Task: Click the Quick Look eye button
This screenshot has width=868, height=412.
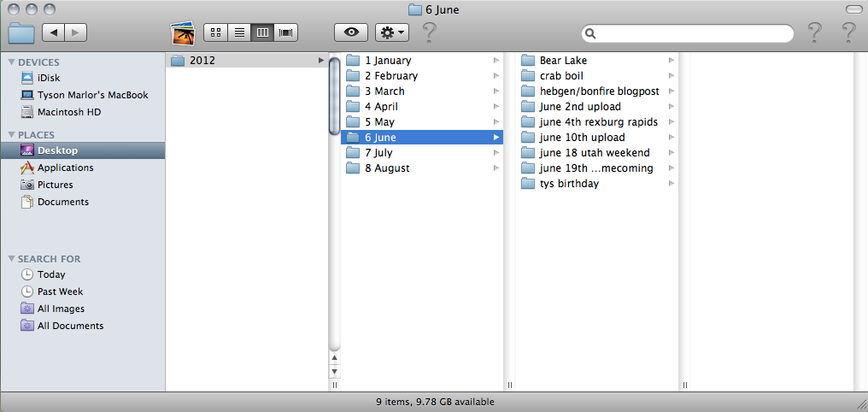Action: 351,32
